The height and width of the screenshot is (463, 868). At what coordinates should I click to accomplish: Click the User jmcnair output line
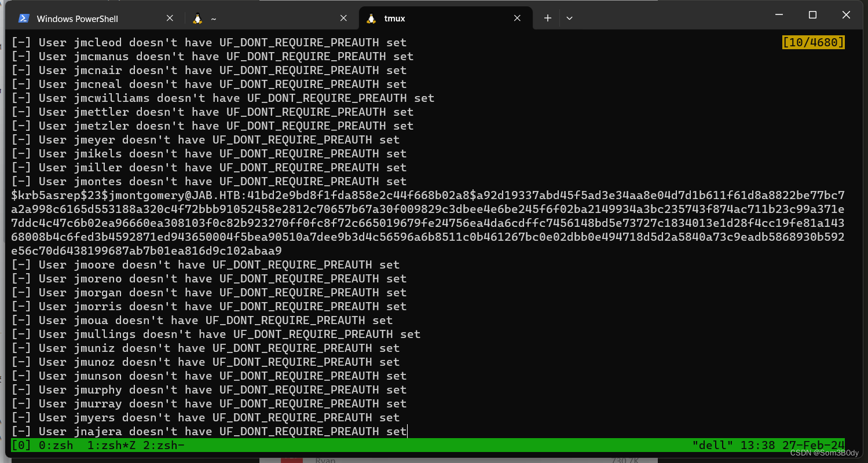click(x=209, y=70)
